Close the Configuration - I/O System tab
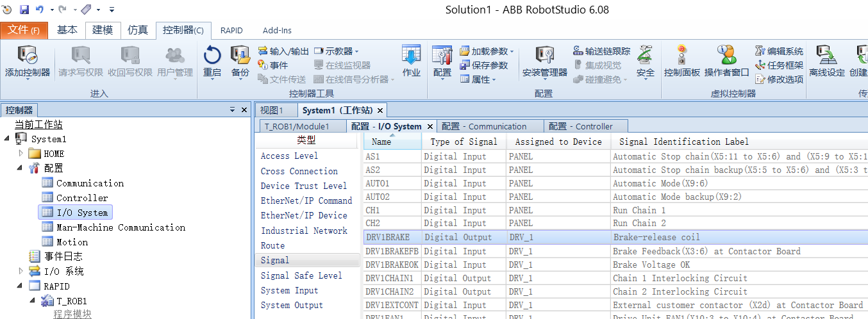The height and width of the screenshot is (319, 868). point(430,126)
